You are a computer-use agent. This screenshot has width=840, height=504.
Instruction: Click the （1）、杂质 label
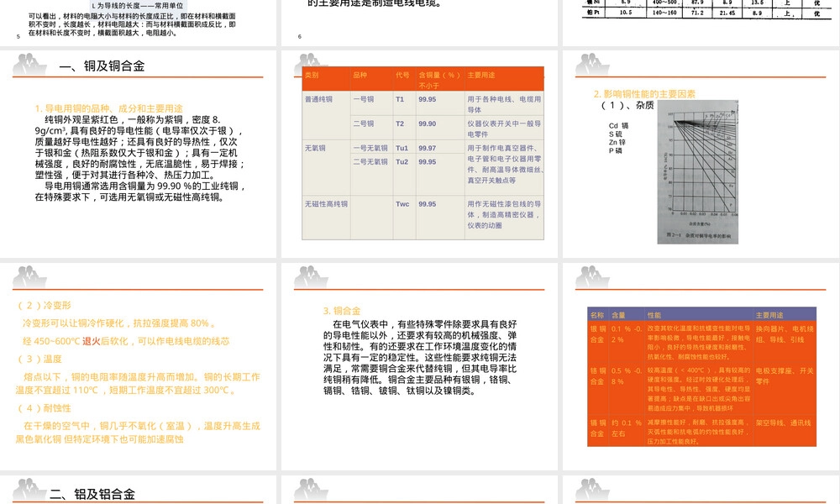click(627, 105)
